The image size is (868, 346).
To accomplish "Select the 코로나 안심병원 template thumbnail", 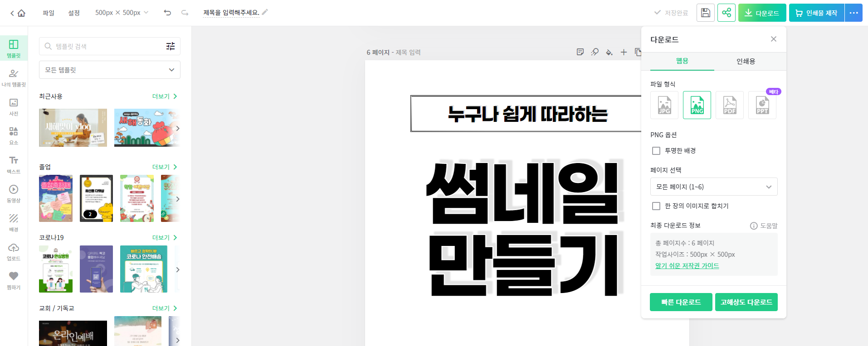I will pyautogui.click(x=56, y=269).
